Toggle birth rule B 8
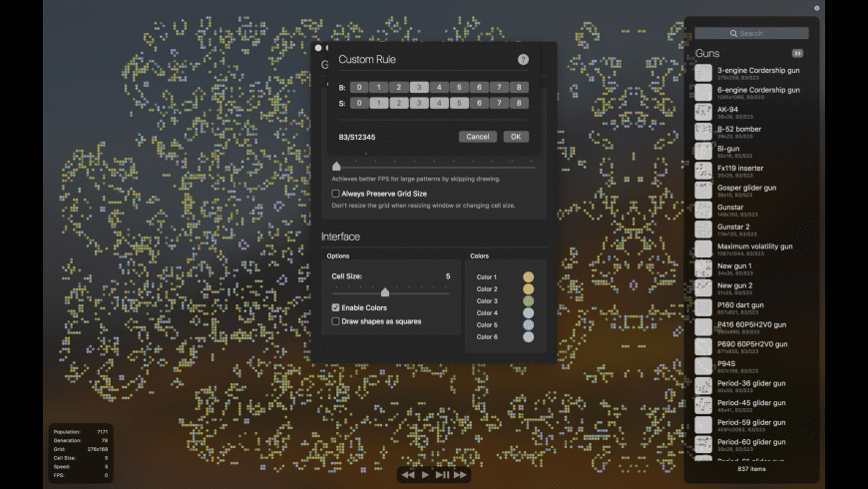 pyautogui.click(x=519, y=87)
